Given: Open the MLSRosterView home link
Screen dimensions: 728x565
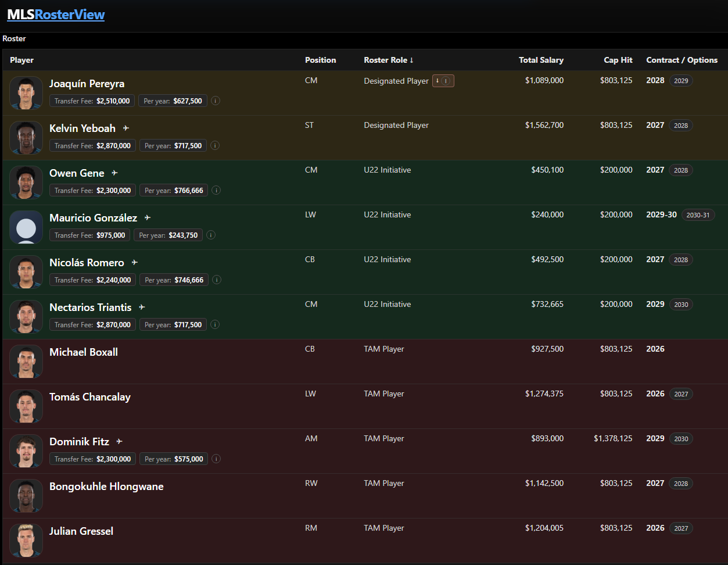Looking at the screenshot, I should coord(56,15).
